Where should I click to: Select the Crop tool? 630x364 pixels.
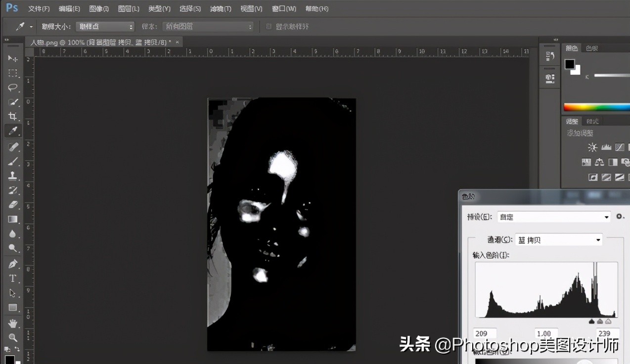[x=13, y=116]
